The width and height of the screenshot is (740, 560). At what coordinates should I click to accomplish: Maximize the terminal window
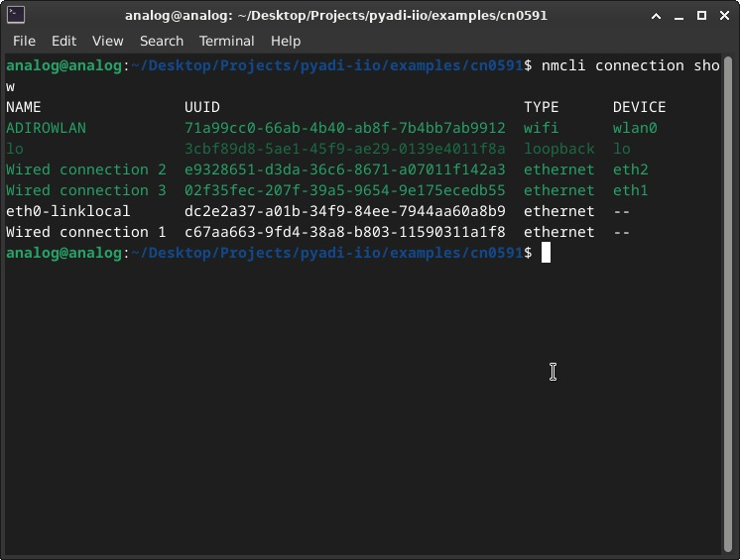[x=701, y=16]
